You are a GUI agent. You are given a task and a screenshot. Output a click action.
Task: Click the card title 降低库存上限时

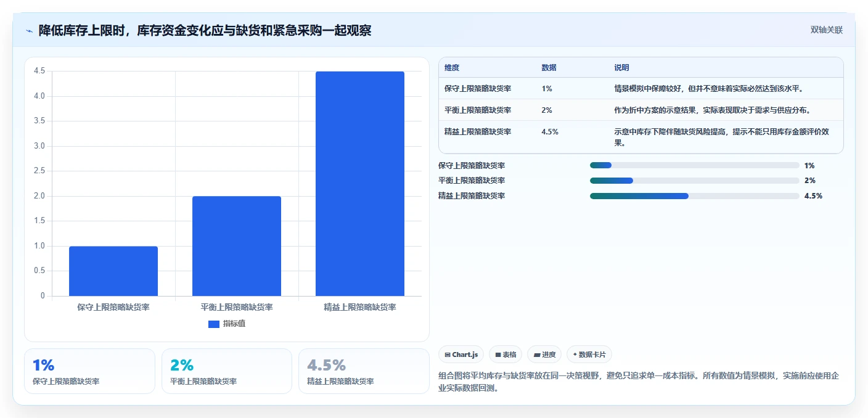[x=205, y=30]
